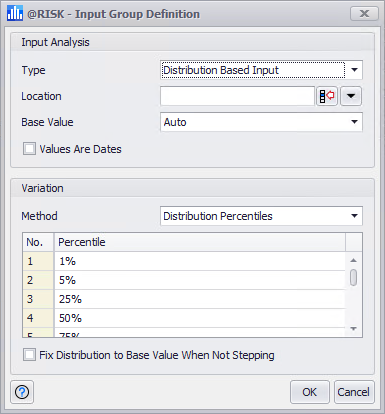The width and height of the screenshot is (385, 414).
Task: Click the @RISK bar chart title icon
Action: coord(15,14)
